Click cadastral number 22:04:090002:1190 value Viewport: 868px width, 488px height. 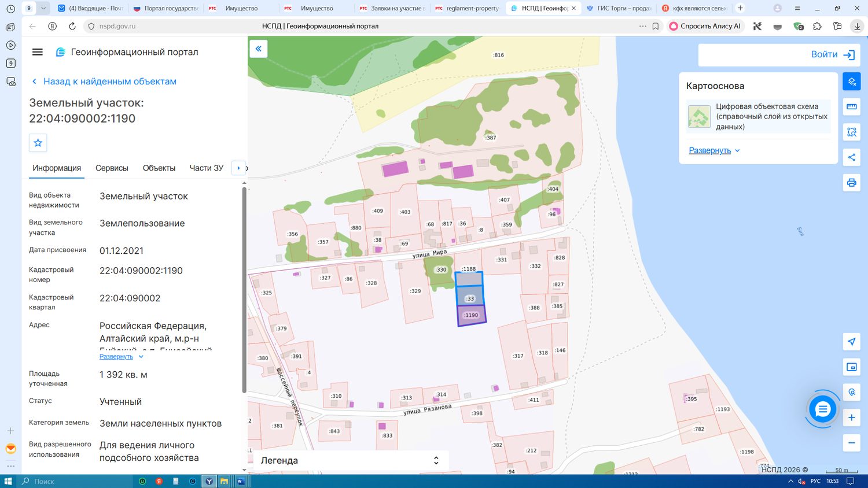point(141,271)
